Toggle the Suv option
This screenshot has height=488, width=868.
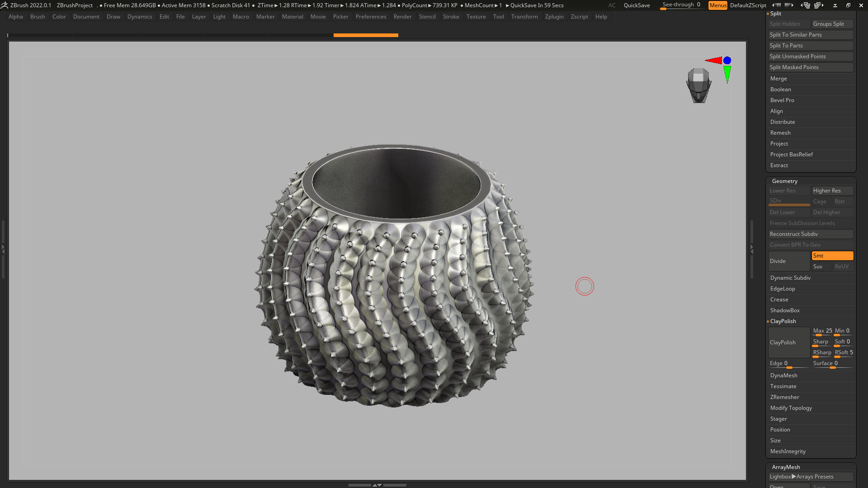coord(821,267)
